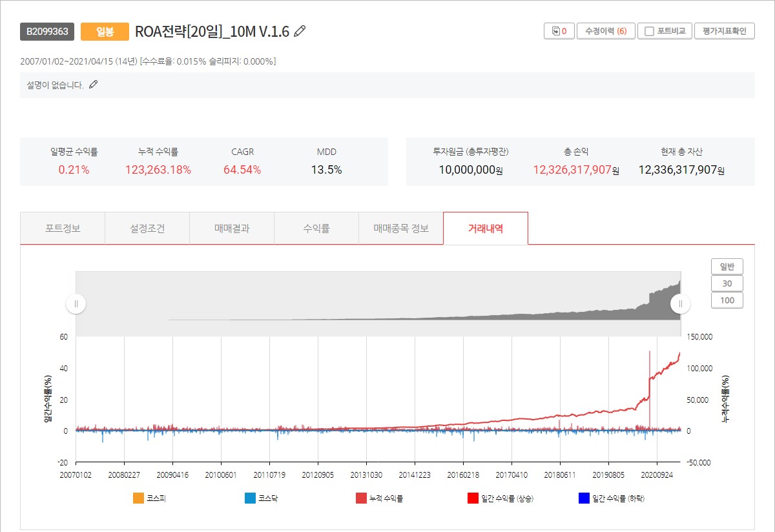Screen dimensions: 775x532
Task: Edit description with the pencil icon
Action: click(94, 85)
